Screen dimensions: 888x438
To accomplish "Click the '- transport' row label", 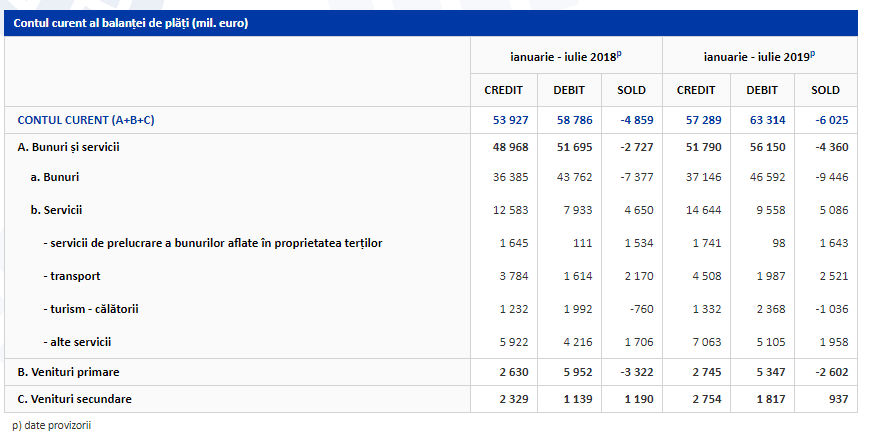I will click(72, 277).
